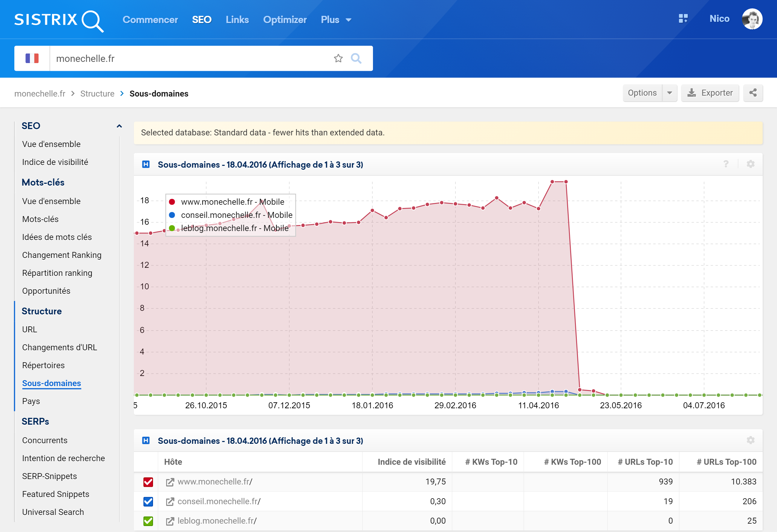777x532 pixels.
Task: Expand the Options dropdown menu
Action: point(669,93)
